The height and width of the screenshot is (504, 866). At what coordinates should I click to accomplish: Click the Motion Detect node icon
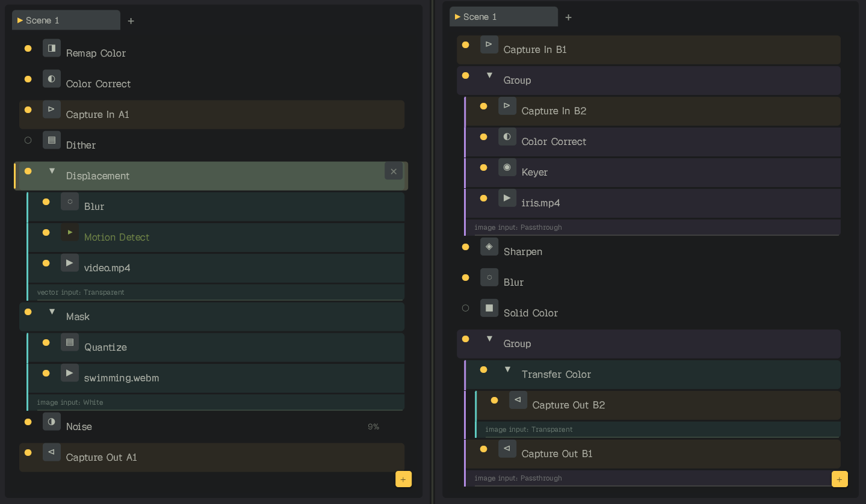pos(70,232)
